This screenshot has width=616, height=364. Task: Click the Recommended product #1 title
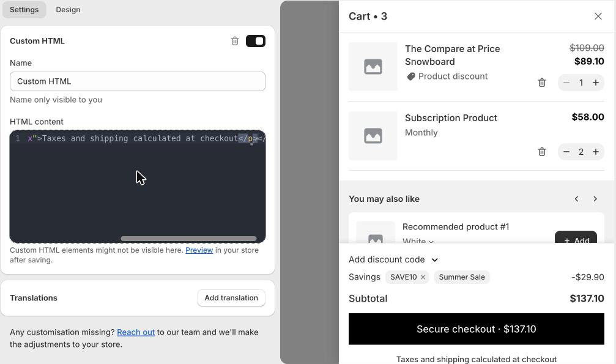[x=456, y=227]
